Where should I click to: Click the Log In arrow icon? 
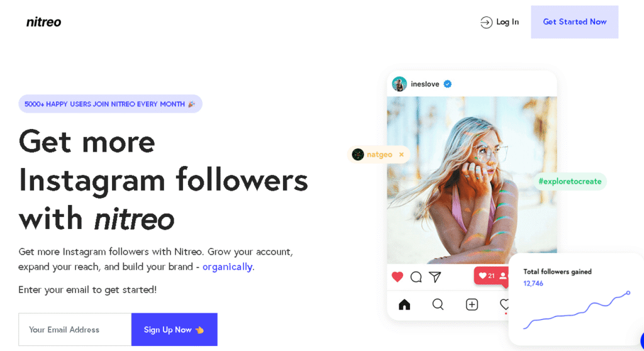[x=486, y=22]
